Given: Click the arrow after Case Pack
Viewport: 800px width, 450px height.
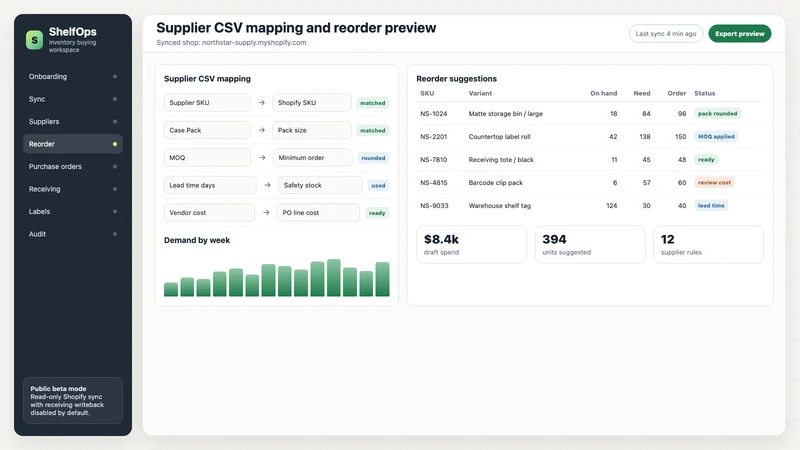Looking at the screenshot, I should pos(262,130).
